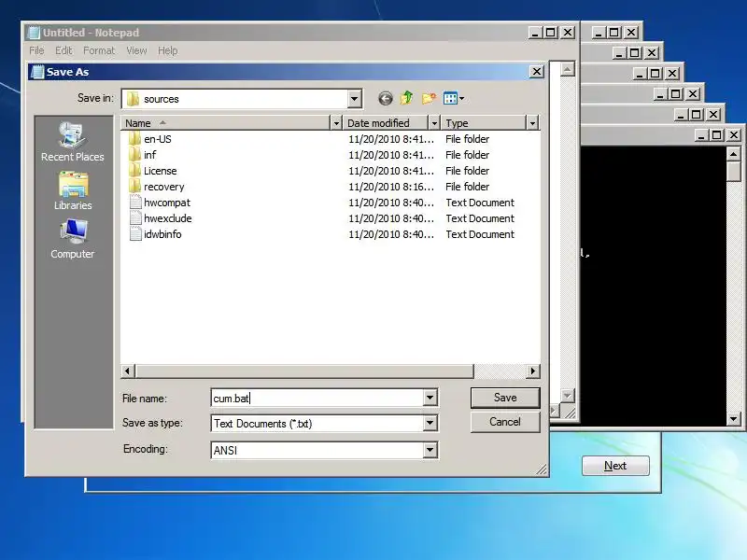Expand the Encoding dropdown
The image size is (747, 560).
click(430, 450)
